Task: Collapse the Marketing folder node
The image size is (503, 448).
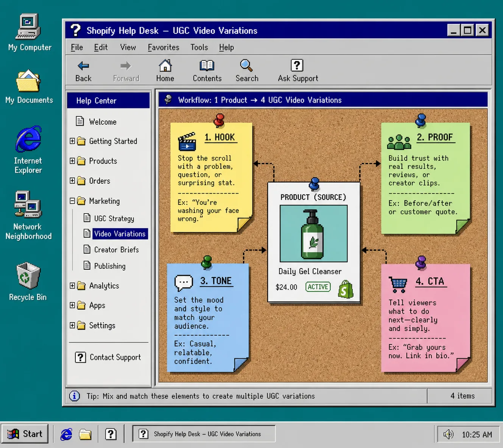Action: [x=72, y=201]
